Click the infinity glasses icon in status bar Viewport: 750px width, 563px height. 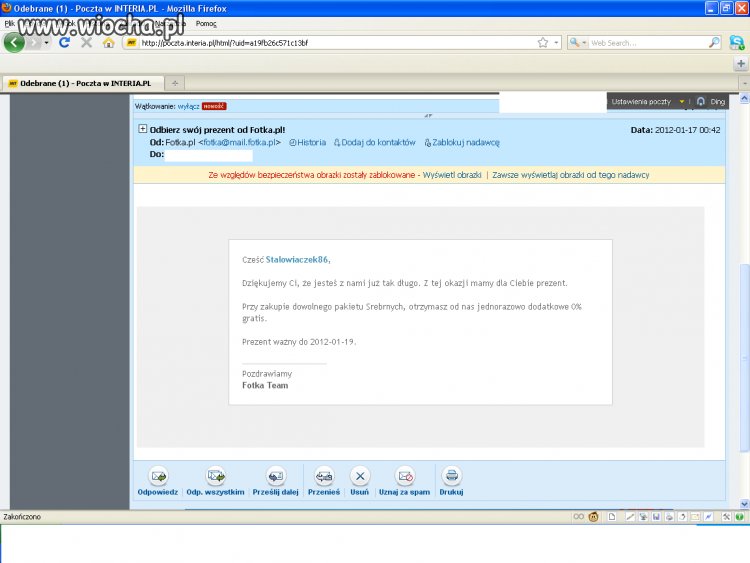[x=579, y=517]
